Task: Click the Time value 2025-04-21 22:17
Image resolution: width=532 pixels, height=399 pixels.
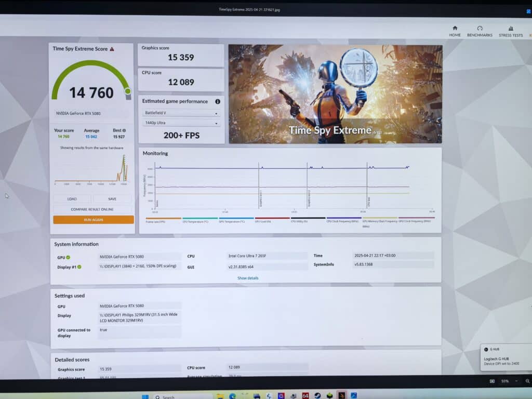Action: [x=393, y=256]
